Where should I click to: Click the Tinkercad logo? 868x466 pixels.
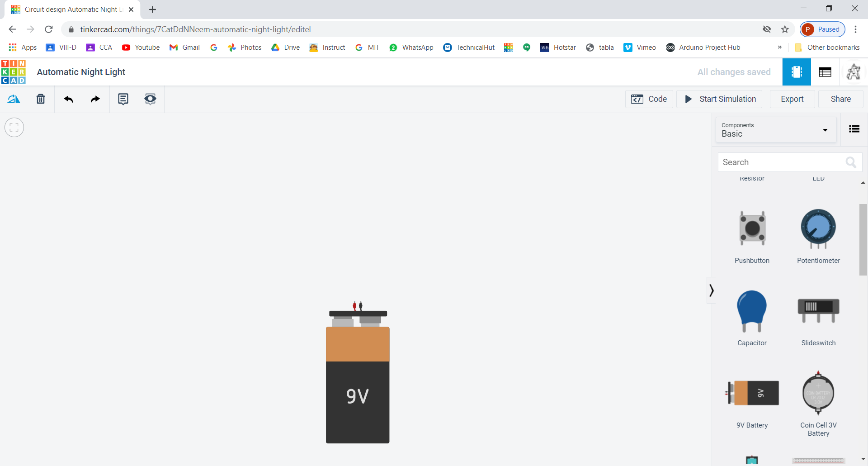tap(14, 72)
